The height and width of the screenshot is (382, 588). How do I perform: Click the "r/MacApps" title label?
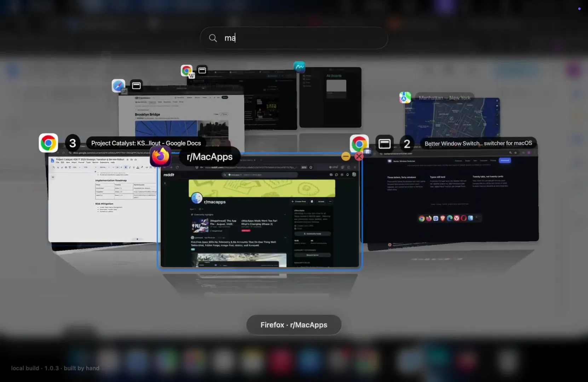pos(209,157)
